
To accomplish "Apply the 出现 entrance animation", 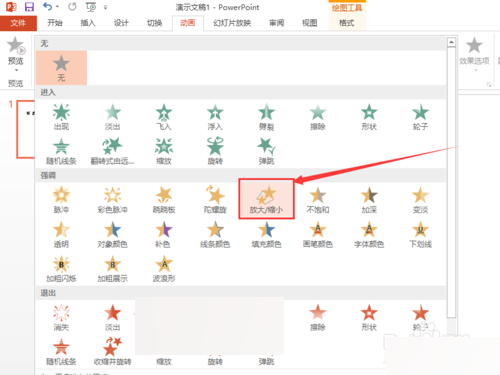I will point(61,117).
